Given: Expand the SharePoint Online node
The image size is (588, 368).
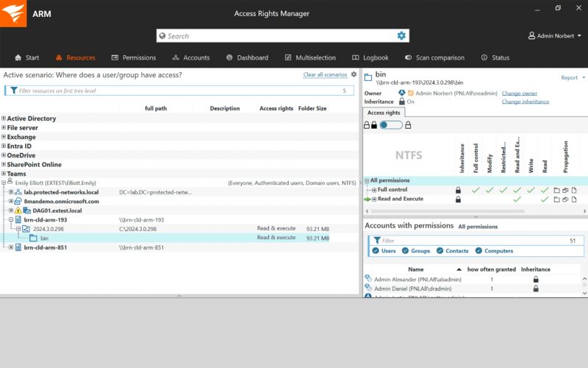Looking at the screenshot, I should [4, 164].
